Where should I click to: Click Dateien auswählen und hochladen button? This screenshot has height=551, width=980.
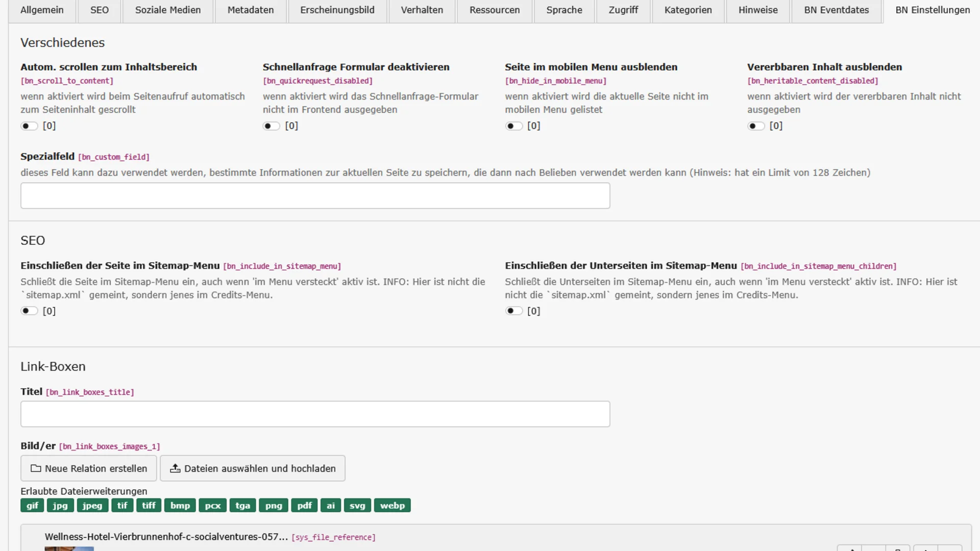coord(253,468)
